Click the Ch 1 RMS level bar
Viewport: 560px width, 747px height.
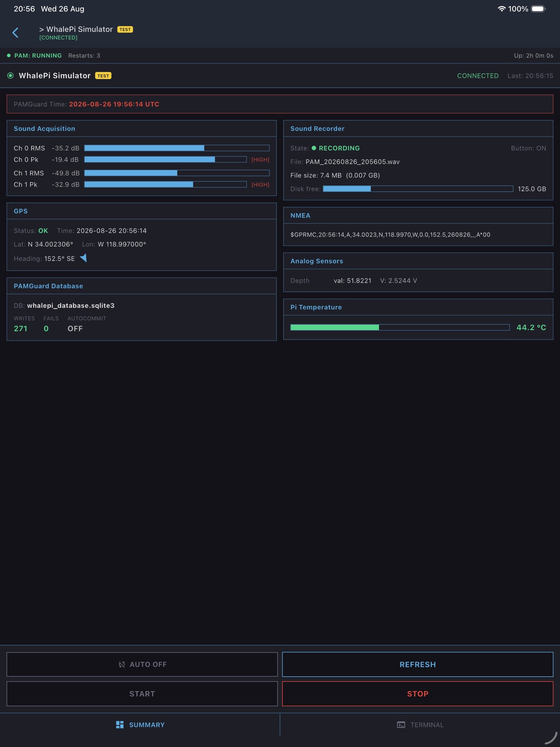pos(177,173)
